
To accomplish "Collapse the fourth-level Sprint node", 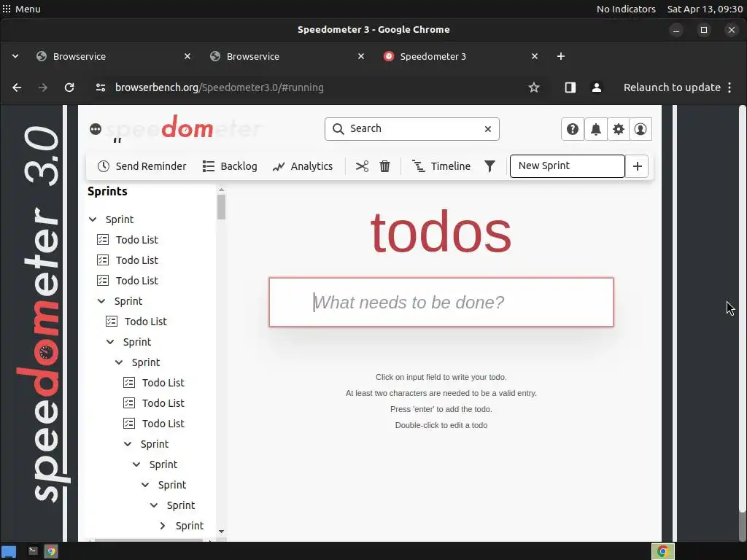I will pos(119,362).
